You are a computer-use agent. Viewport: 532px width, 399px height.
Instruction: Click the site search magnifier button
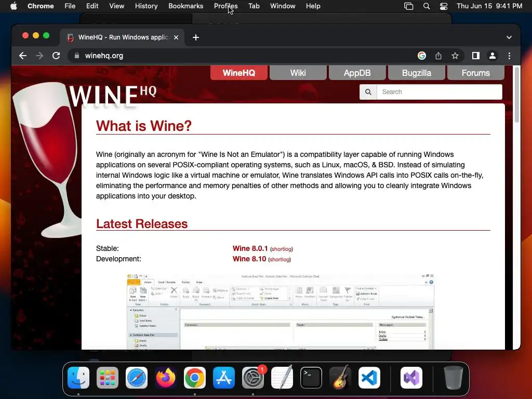coord(368,92)
